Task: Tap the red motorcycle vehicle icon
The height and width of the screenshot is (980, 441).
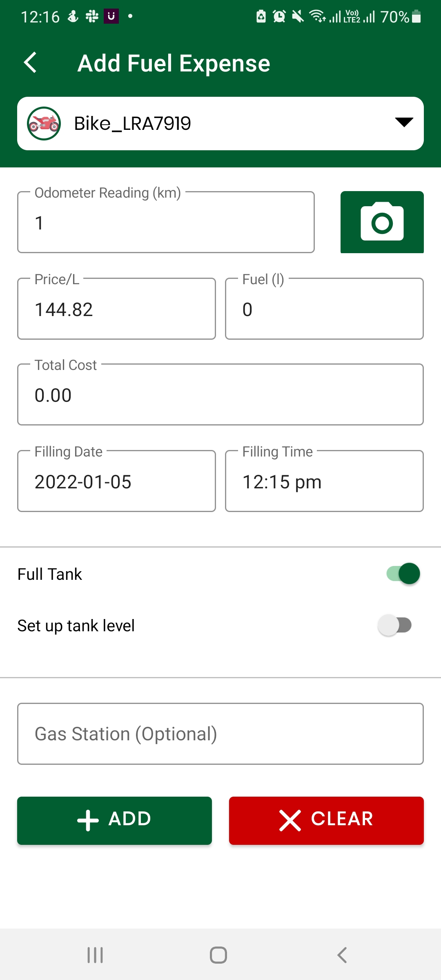Action: pyautogui.click(x=44, y=123)
